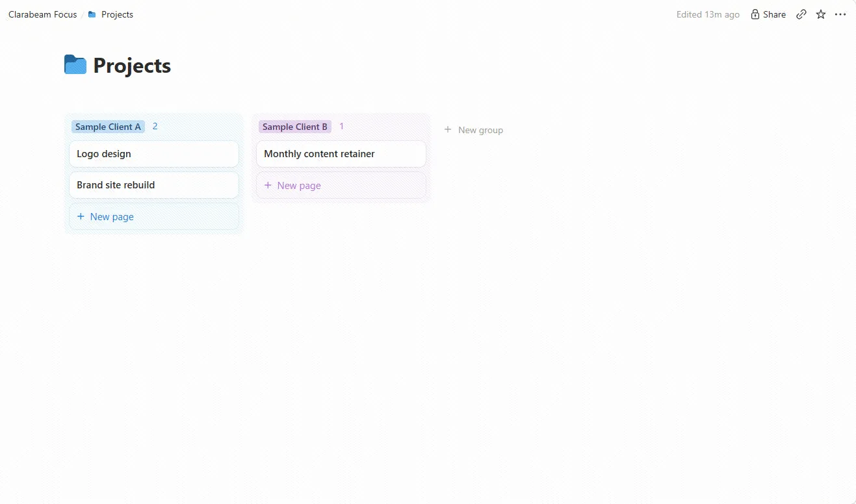
Task: Star this page as a favorite
Action: pos(821,14)
